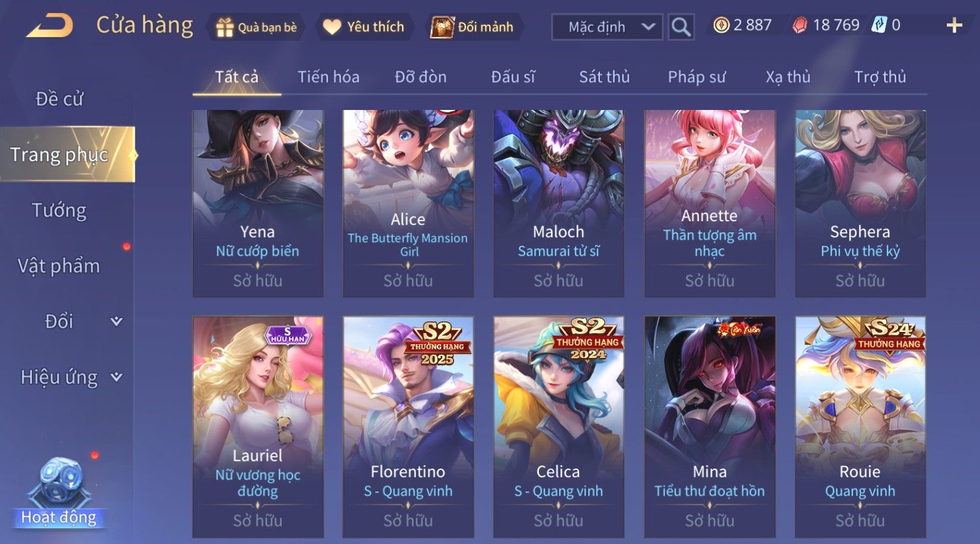
Task: Switch to the Pháp sư tab
Action: [x=696, y=77]
